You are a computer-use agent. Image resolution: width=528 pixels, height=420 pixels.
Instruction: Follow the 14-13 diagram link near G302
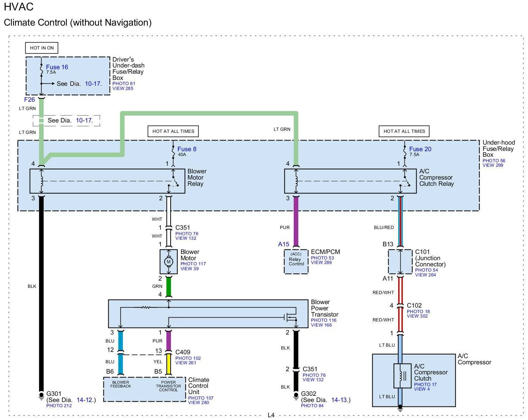(x=339, y=400)
